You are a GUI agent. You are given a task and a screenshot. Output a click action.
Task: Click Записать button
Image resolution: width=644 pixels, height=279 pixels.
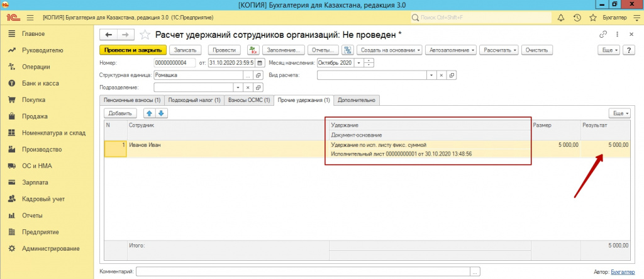coord(186,50)
